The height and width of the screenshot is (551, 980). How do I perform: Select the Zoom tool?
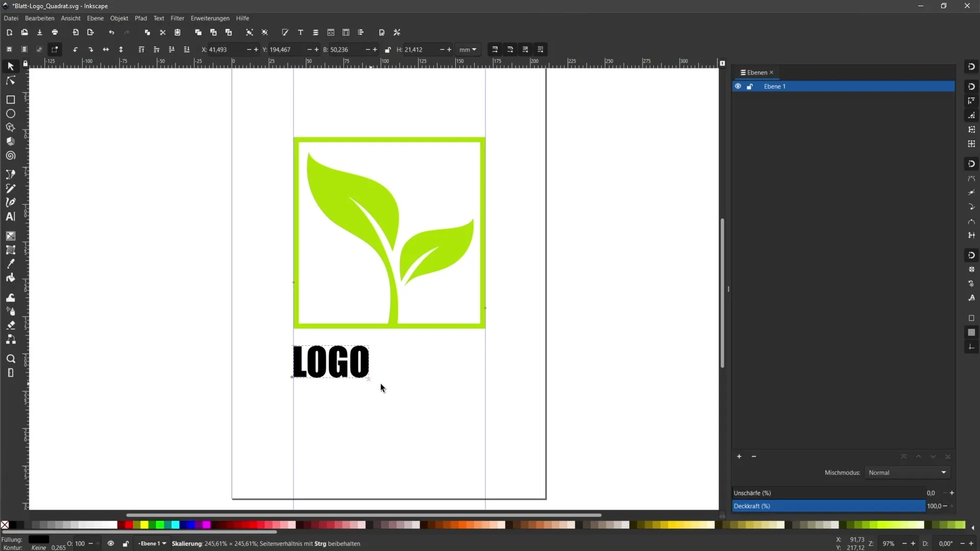tap(10, 358)
